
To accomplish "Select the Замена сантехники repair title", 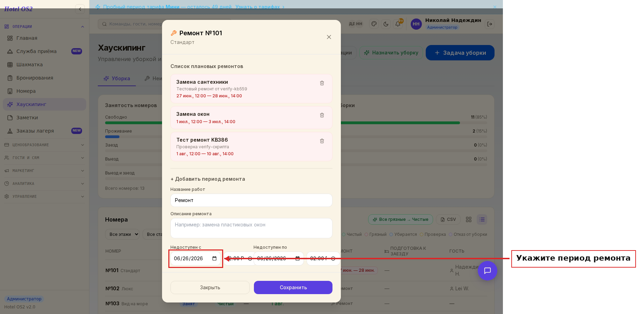I will tap(202, 82).
